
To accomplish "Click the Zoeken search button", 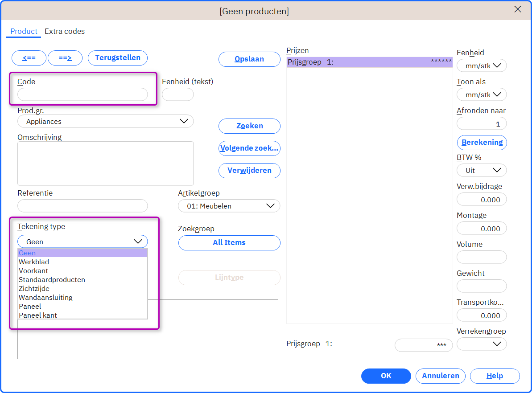I will (x=249, y=126).
